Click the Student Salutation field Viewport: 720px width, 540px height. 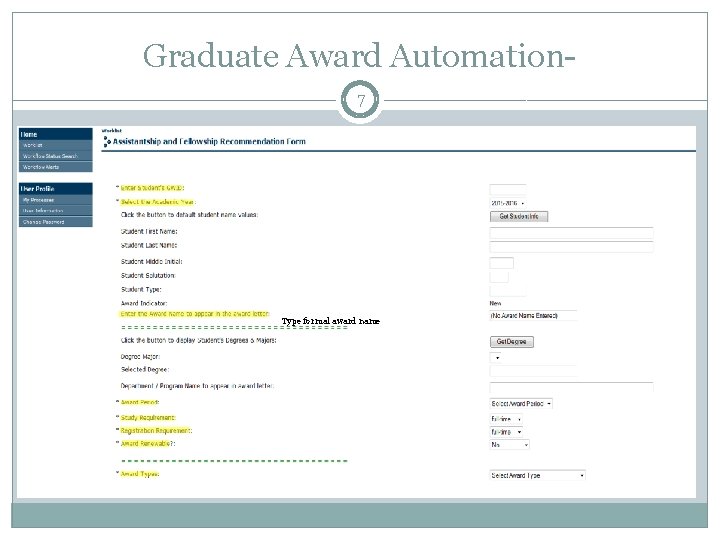[x=499, y=277]
